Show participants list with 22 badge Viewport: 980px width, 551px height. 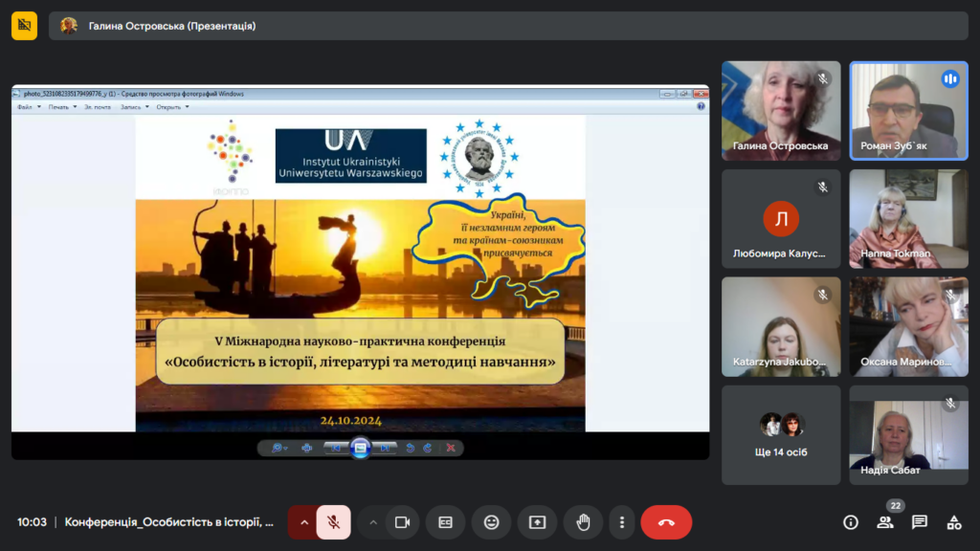885,522
